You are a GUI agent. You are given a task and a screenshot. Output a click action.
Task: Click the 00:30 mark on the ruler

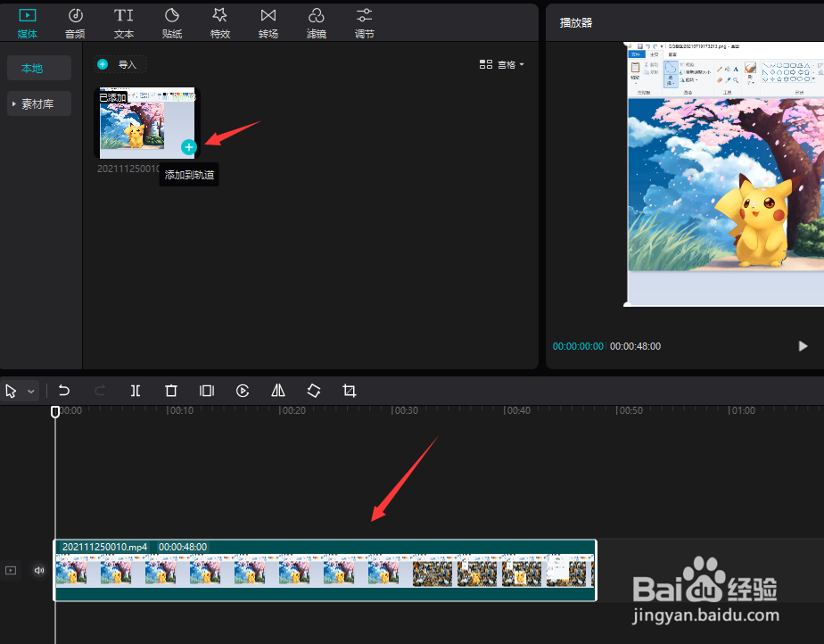pyautogui.click(x=405, y=410)
